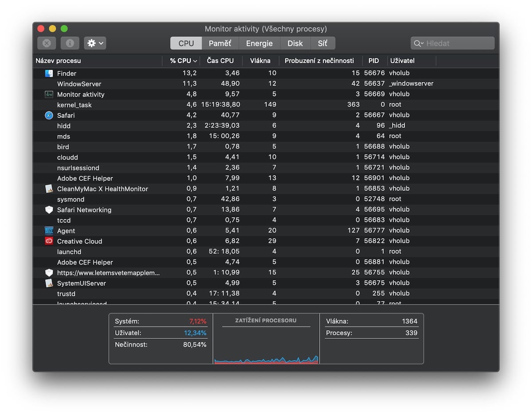Click the shield icon beside https://www.letemsvetemapplem

(49, 273)
